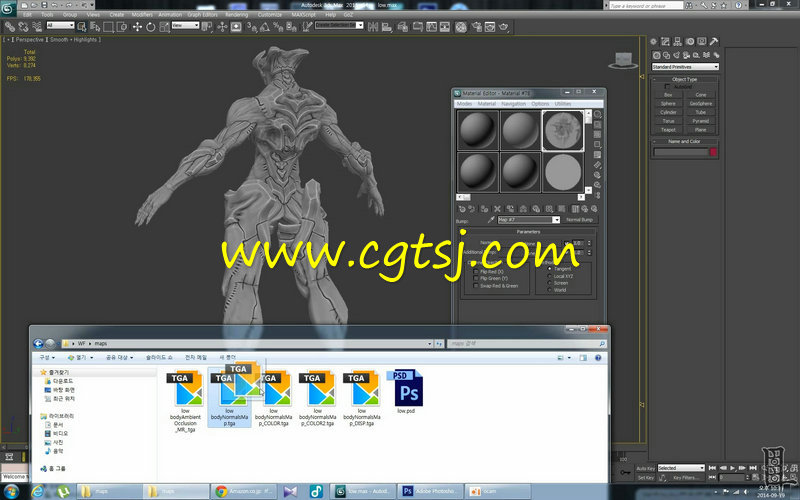Viewport: 800px width, 500px height.
Task: Select the Screen method radio button
Action: click(549, 283)
